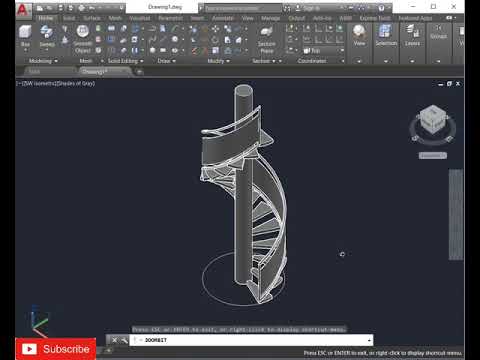The width and height of the screenshot is (480, 360).
Task: Restore the drawing viewport window
Action: [449, 84]
